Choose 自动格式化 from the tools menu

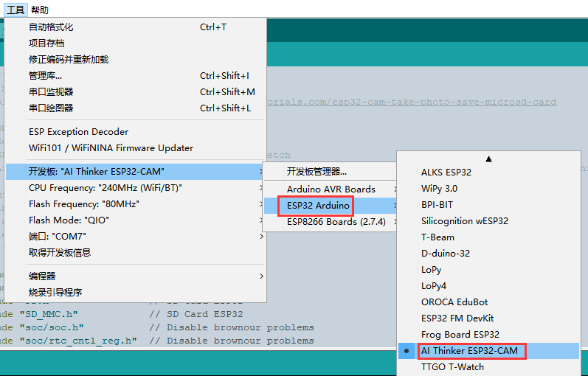tap(136, 27)
